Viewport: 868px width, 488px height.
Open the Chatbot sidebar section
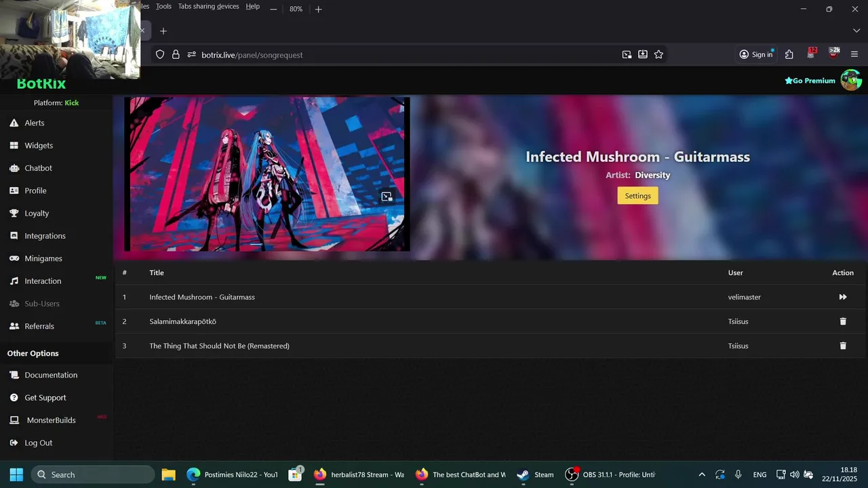pyautogui.click(x=38, y=168)
